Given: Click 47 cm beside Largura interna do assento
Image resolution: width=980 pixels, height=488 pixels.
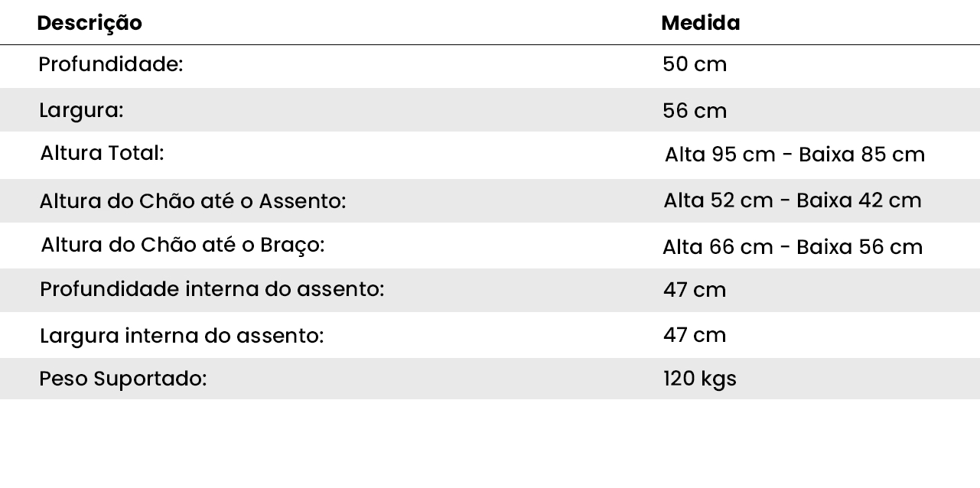Looking at the screenshot, I should point(695,335).
